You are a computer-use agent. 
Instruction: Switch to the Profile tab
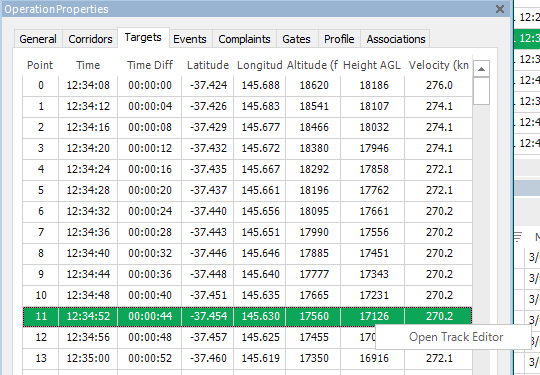339,39
